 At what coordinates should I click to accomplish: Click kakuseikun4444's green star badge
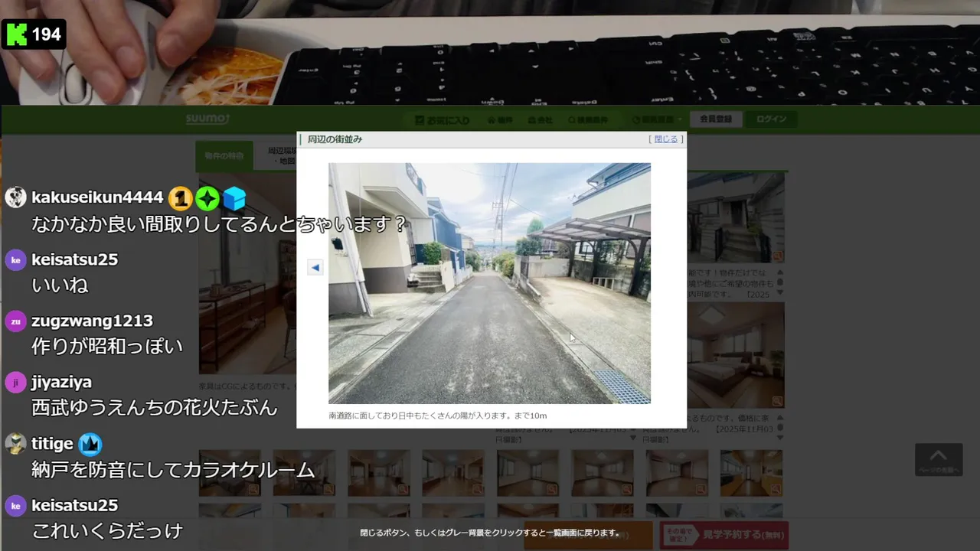(x=207, y=199)
